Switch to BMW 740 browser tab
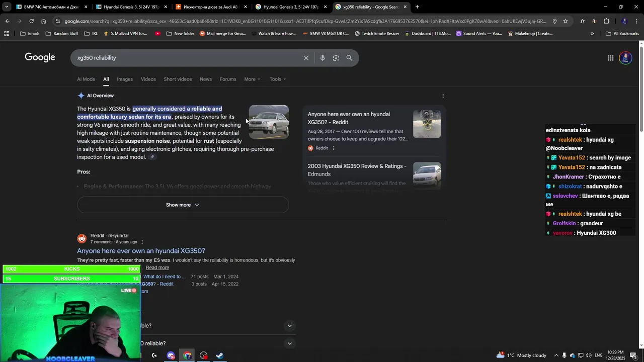This screenshot has height=362, width=644. 51,7
